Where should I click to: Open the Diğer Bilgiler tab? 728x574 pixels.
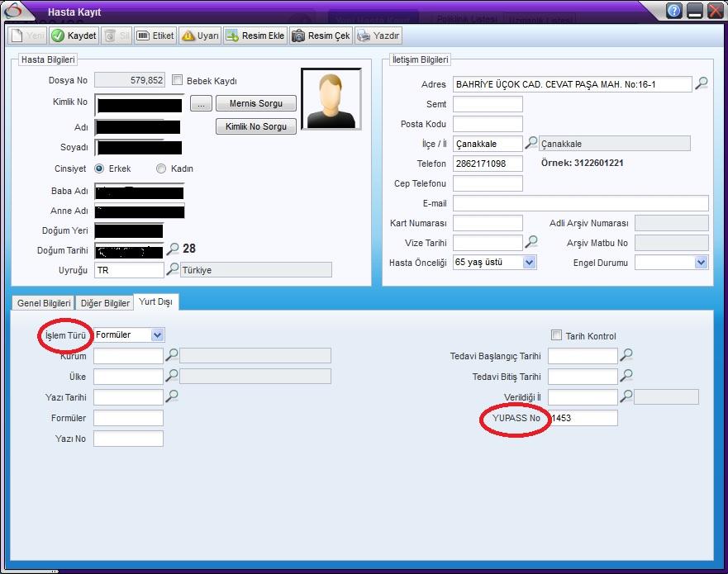105,303
